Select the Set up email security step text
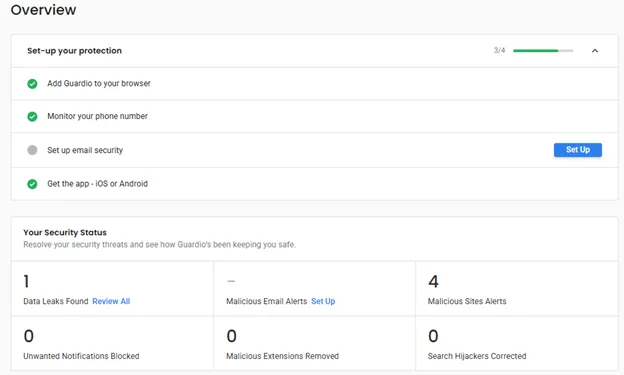The image size is (624, 375). click(x=85, y=150)
